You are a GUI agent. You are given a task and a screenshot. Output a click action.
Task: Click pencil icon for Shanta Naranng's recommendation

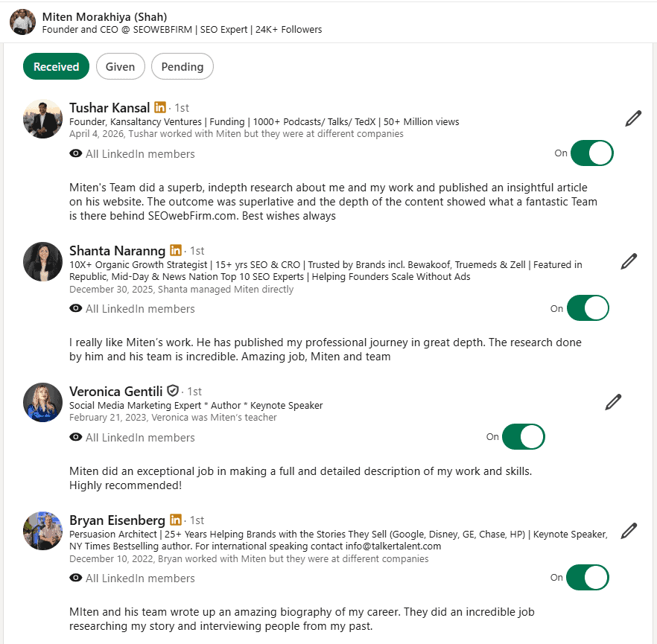point(629,261)
